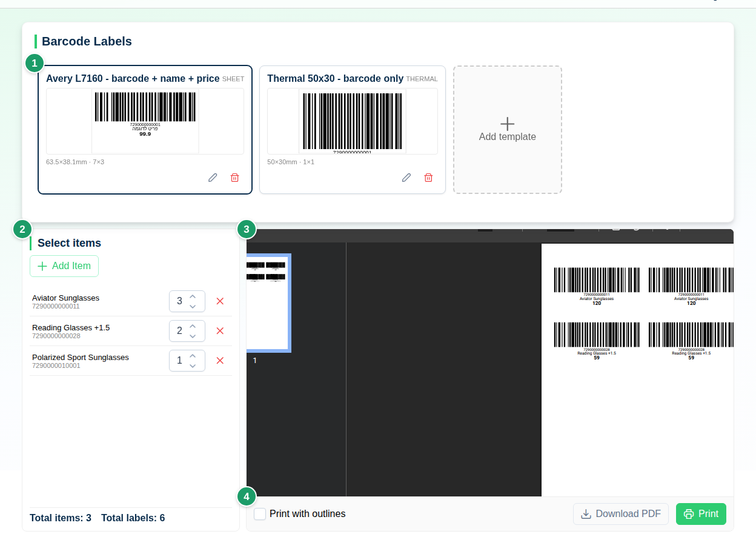Viewport: 756px width, 554px height.
Task: Decrease Reading Glasses +1.5 quantity
Action: coord(193,336)
